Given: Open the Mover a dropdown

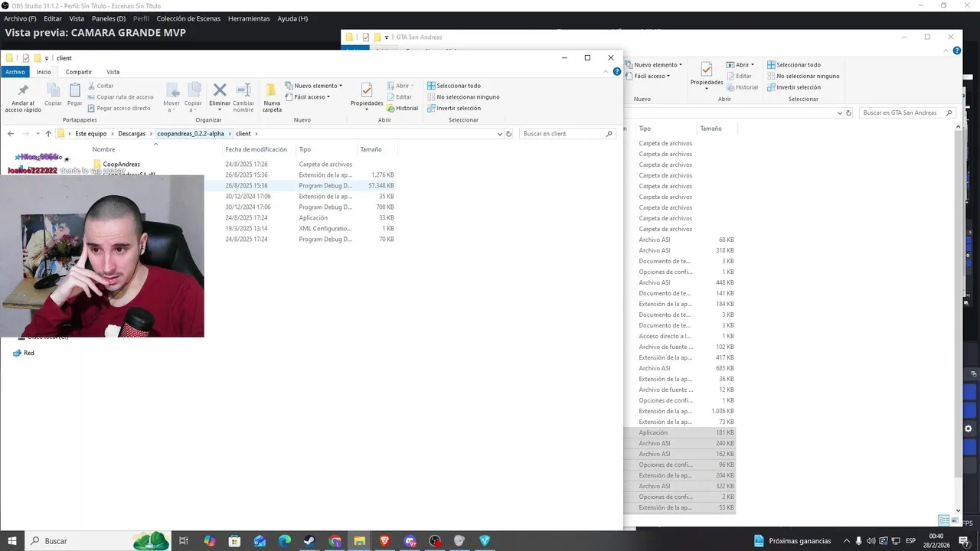Looking at the screenshot, I should (171, 98).
